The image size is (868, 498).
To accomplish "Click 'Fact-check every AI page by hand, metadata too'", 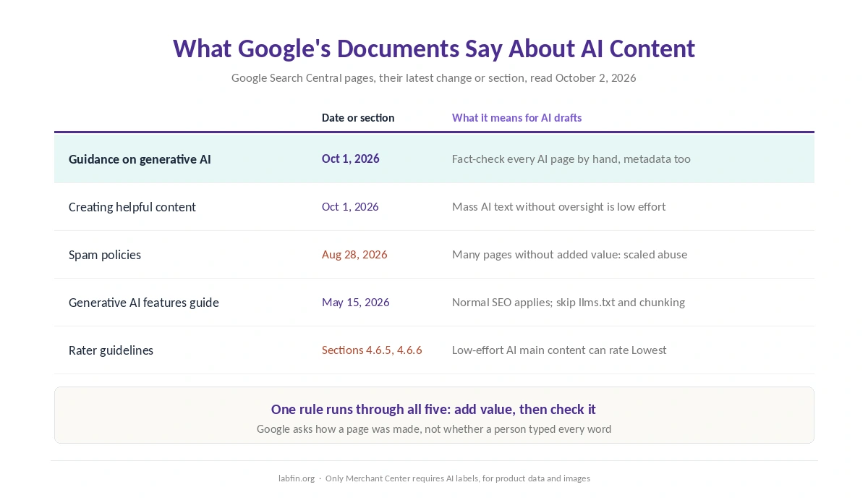I will pos(571,159).
